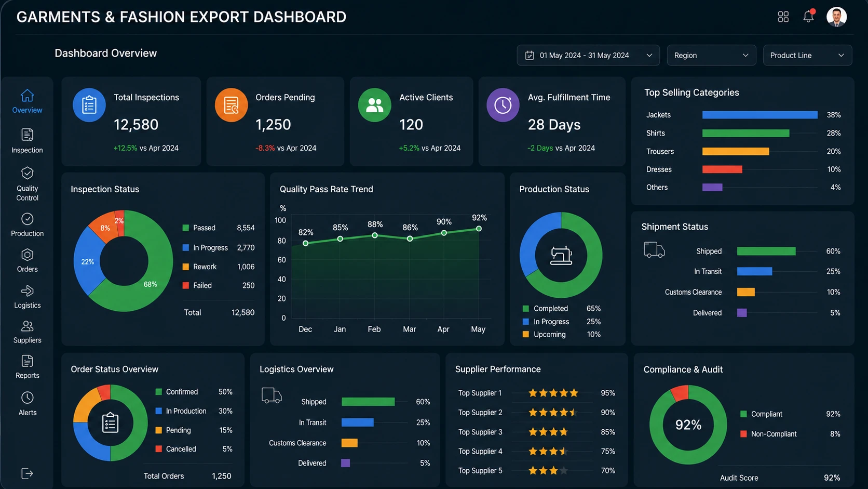Click the 68% green segment of Inspection donut
The image size is (868, 489).
[x=151, y=283]
